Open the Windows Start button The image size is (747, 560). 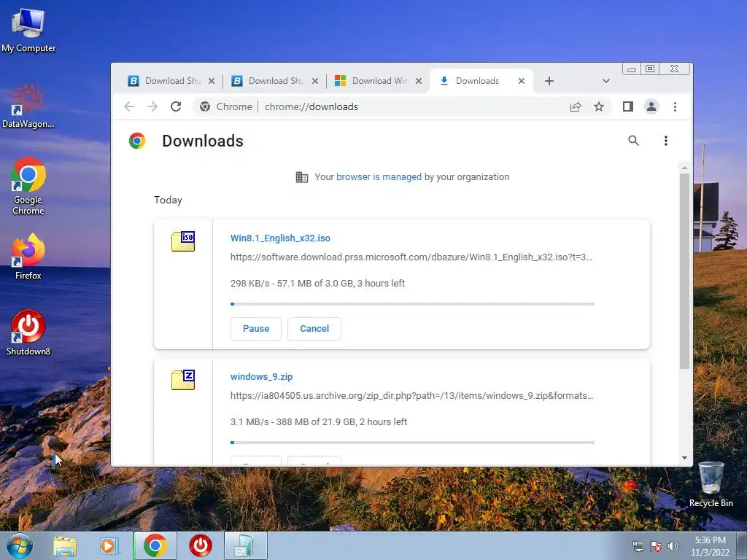[x=19, y=545]
